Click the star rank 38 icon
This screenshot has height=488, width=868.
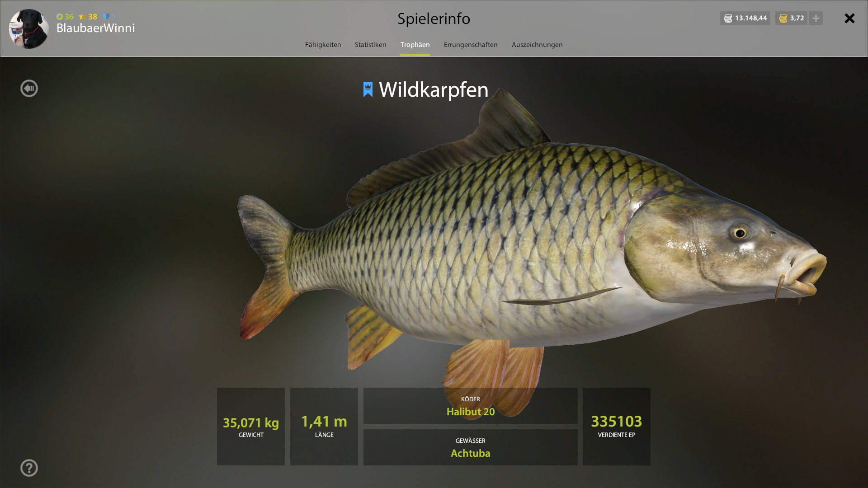click(82, 17)
